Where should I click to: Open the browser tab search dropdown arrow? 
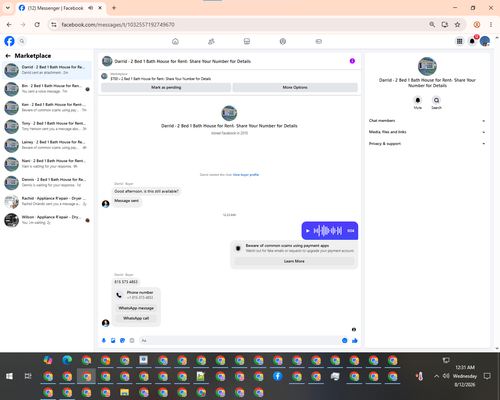8,8
